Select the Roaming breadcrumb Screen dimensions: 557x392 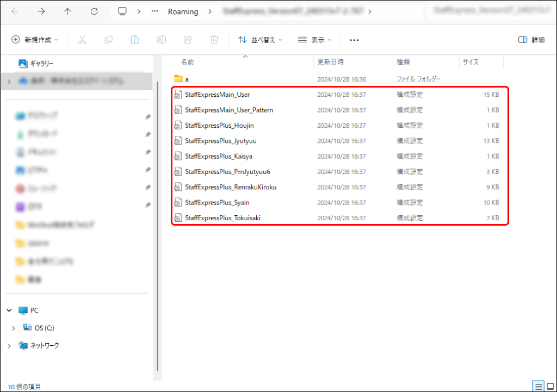click(x=183, y=12)
